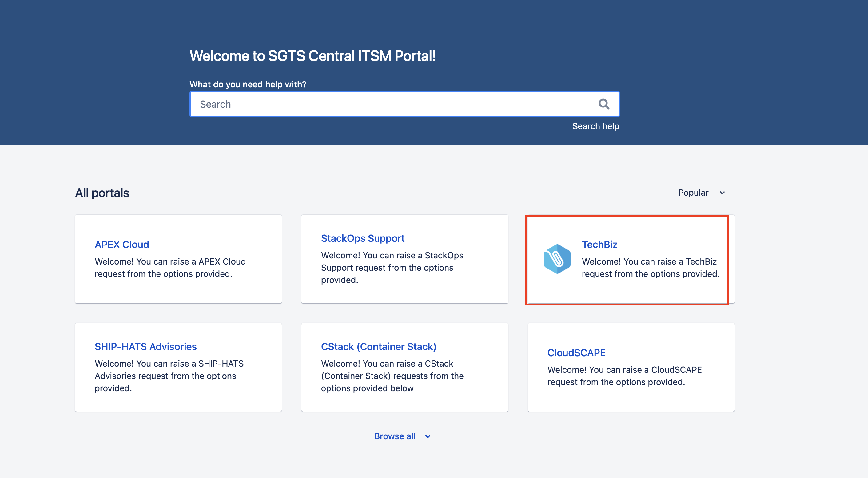Open the APEX Cloud portal link
The width and height of the screenshot is (868, 478).
[x=121, y=244]
